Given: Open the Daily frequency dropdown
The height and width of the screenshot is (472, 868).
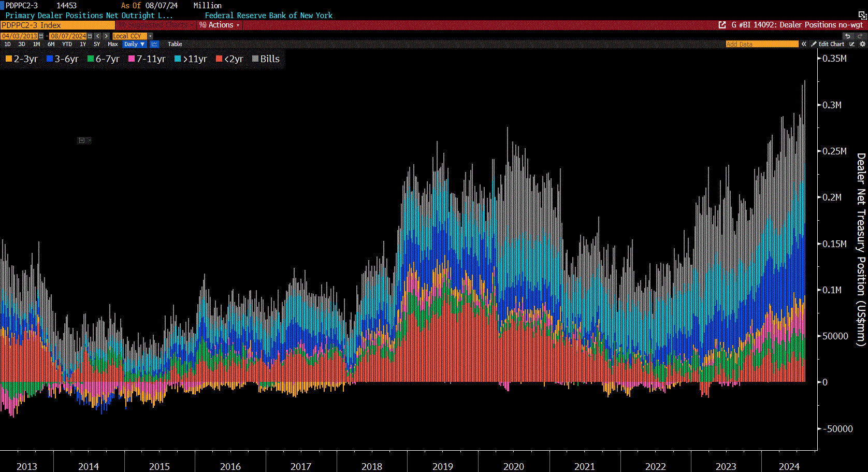Looking at the screenshot, I should point(134,44).
